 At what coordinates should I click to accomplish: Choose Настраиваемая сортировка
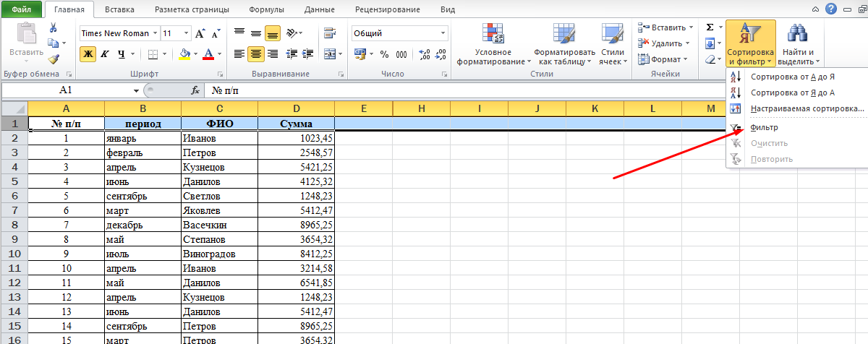797,108
